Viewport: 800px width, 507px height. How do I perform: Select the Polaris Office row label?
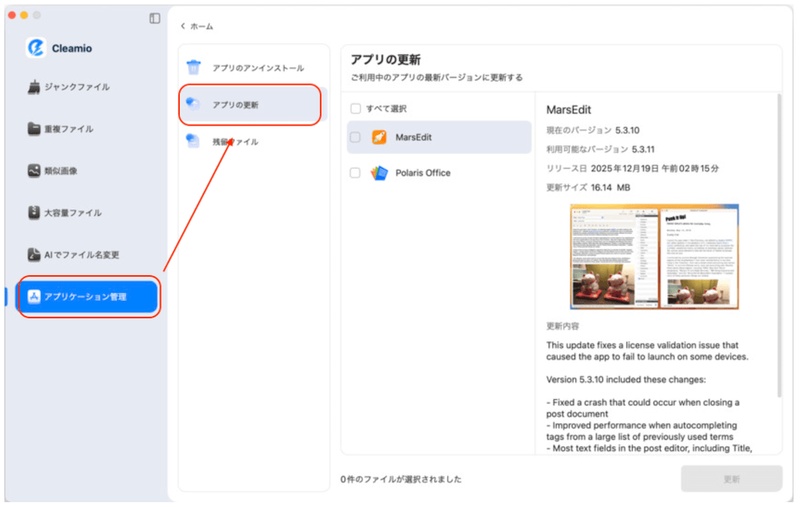423,173
